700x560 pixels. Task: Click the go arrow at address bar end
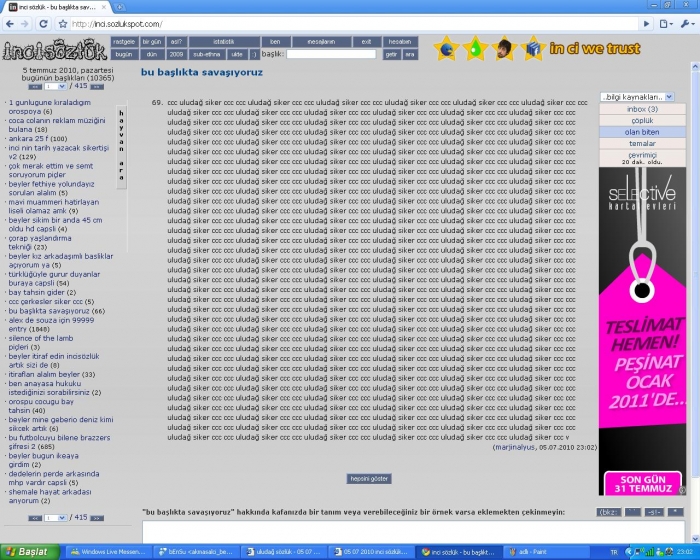point(646,24)
